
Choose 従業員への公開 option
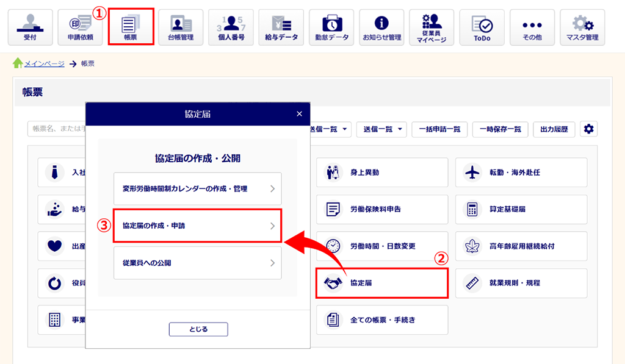197,263
